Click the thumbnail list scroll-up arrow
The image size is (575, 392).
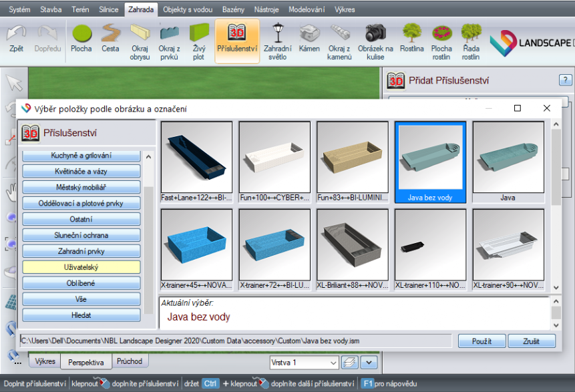pos(556,125)
